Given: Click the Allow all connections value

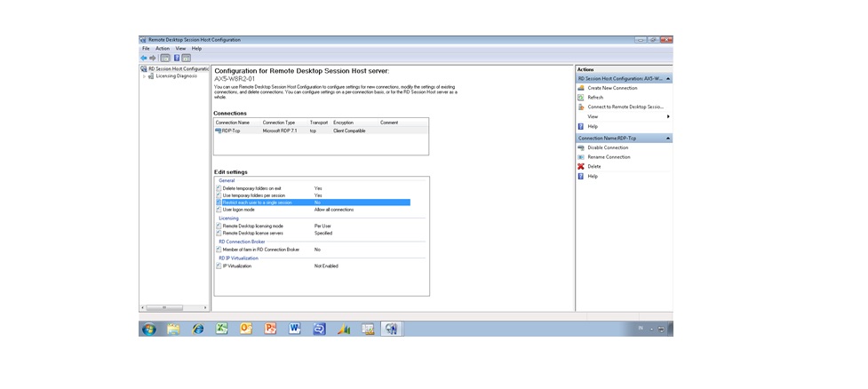Looking at the screenshot, I should coord(334,210).
